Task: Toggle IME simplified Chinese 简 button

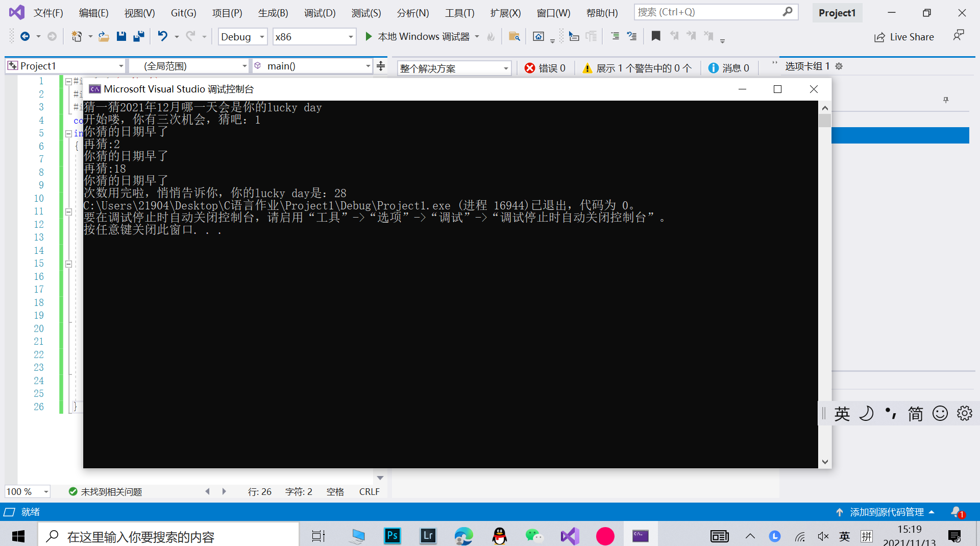Action: 916,414
